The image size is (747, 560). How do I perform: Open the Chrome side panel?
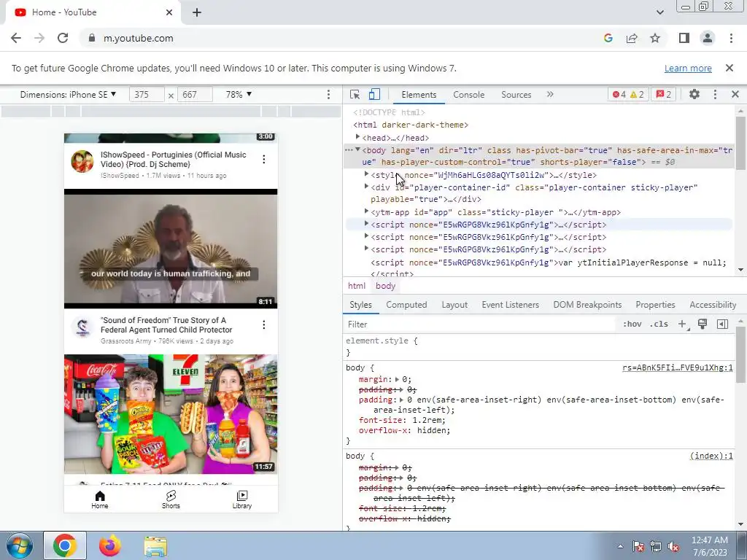pos(684,38)
